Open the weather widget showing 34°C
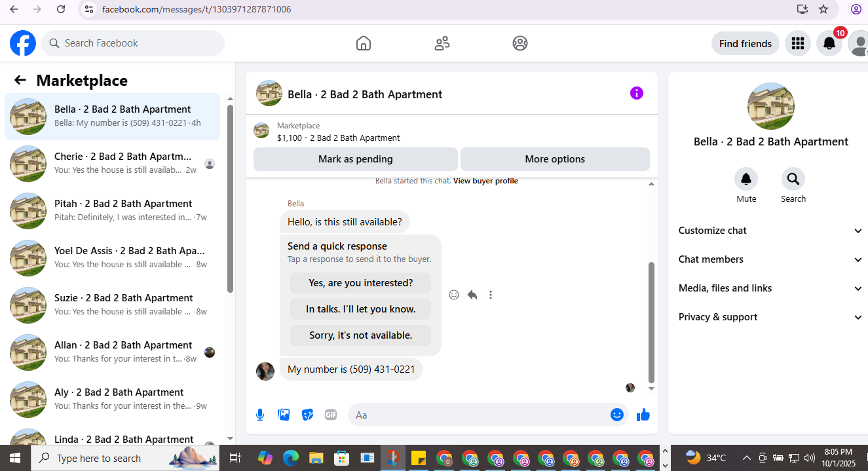The width and height of the screenshot is (868, 471). (x=706, y=458)
